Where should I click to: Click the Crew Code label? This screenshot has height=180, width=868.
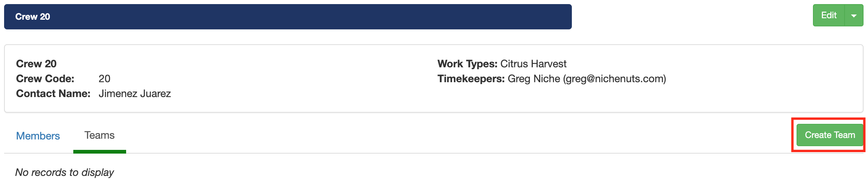(x=45, y=78)
